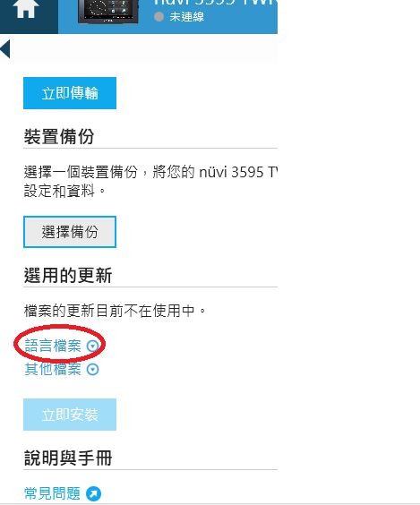420x505 pixels.
Task: Click the 說明與手冊 section heading
Action: [x=68, y=458]
